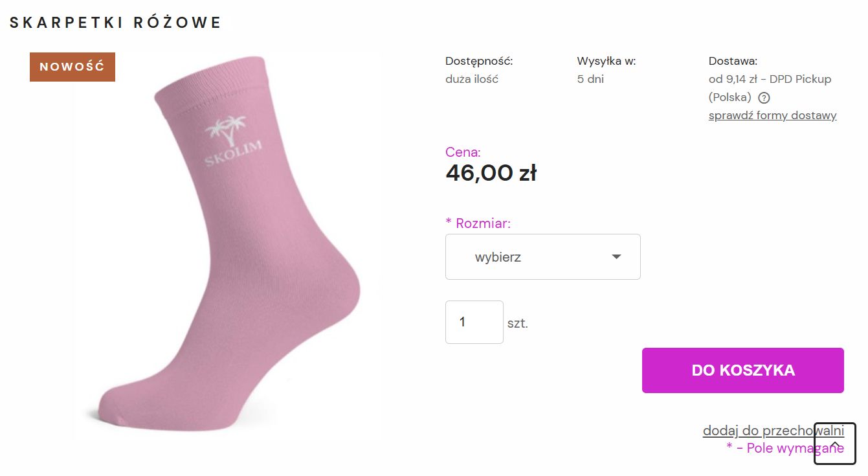Click the delivery help question mark icon
This screenshot has width=868, height=476.
[764, 98]
